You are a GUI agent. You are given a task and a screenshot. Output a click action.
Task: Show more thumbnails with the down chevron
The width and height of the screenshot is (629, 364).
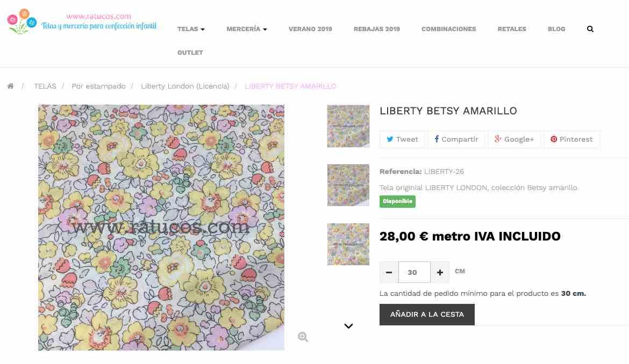pos(348,326)
